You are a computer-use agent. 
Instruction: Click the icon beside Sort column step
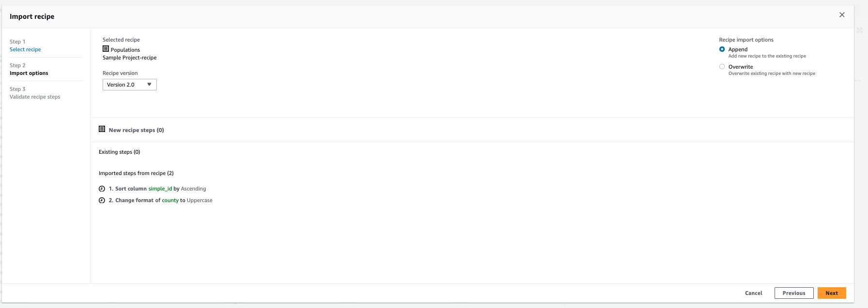pyautogui.click(x=102, y=189)
